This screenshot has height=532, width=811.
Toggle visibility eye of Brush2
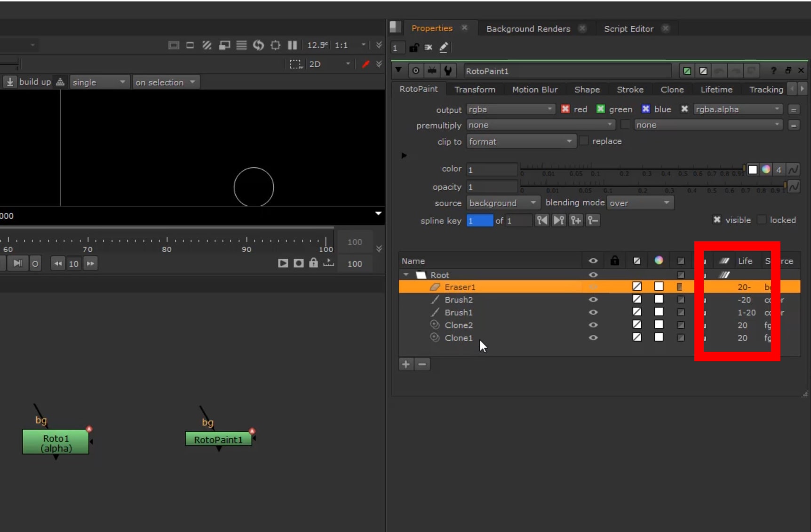click(593, 300)
